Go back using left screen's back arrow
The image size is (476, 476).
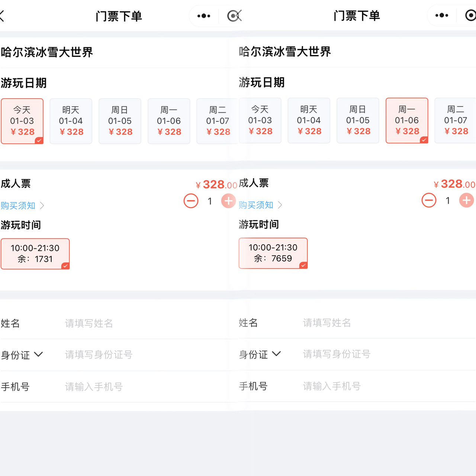click(x=2, y=16)
